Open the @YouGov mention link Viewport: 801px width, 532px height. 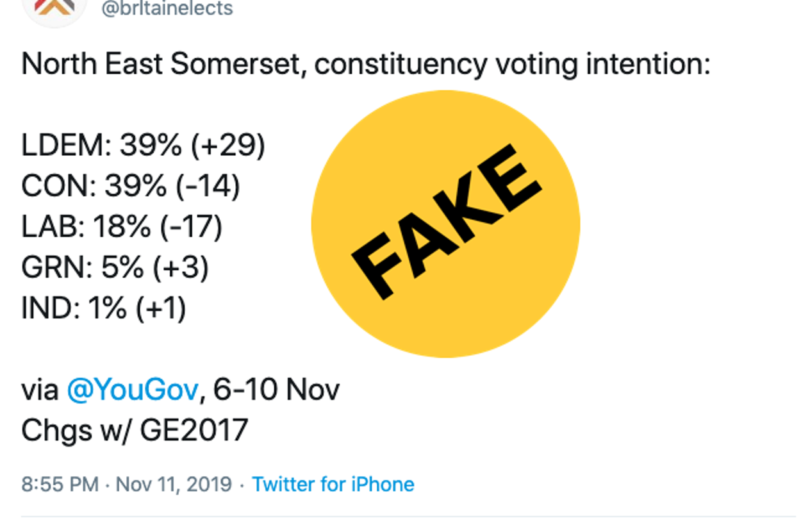[133, 390]
